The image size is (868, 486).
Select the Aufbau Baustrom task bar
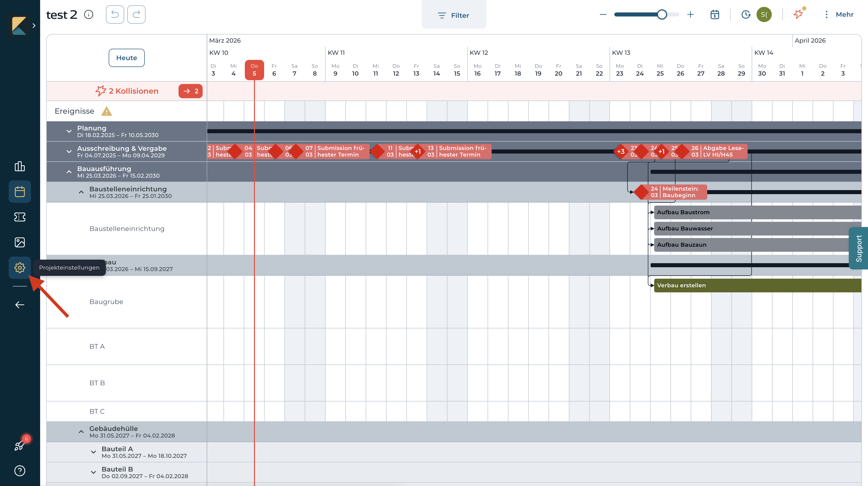tap(758, 212)
